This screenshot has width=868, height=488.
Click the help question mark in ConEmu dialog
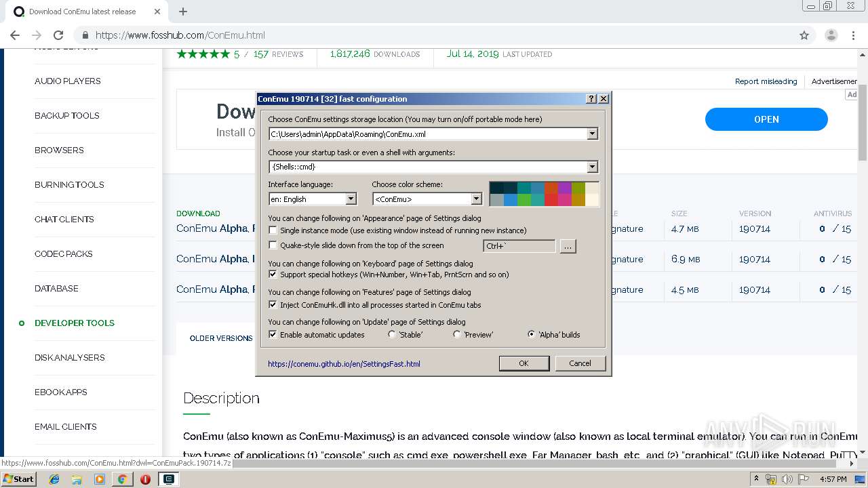click(x=591, y=99)
